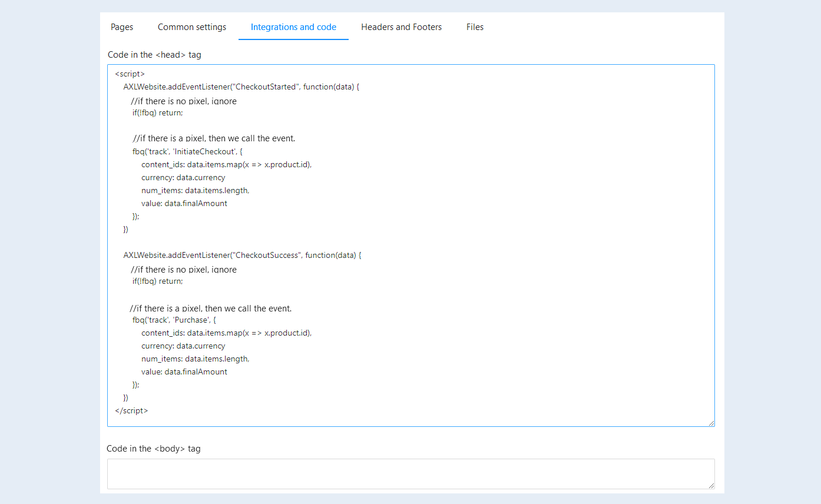Click the resize grip of the head code box
The width and height of the screenshot is (821, 504).
(x=711, y=423)
